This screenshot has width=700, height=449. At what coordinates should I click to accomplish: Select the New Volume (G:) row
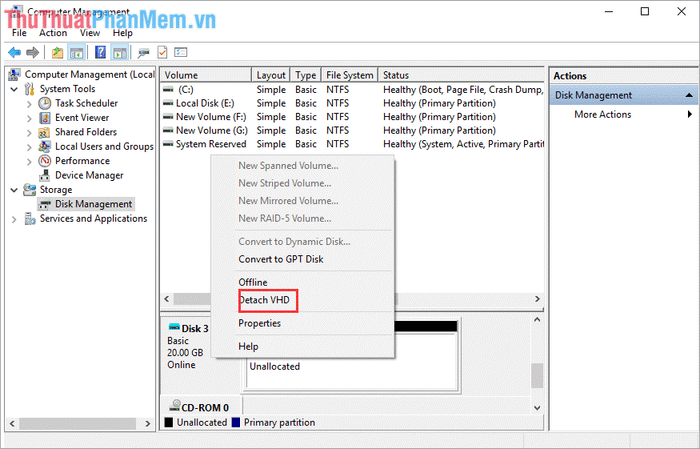click(x=353, y=130)
